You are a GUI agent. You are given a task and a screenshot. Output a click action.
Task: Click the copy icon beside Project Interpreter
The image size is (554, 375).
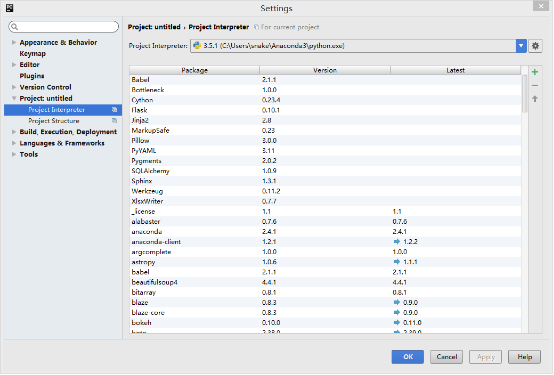coord(114,110)
